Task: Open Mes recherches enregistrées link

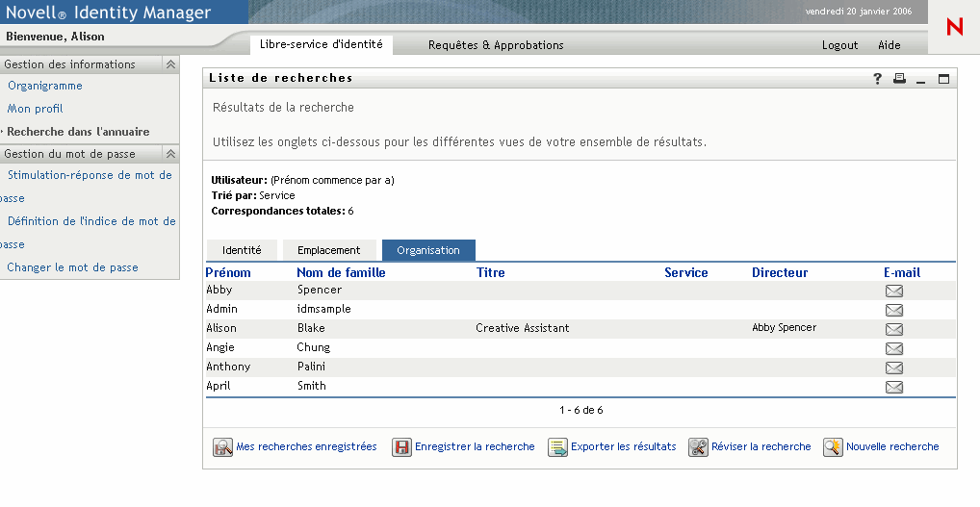Action: coord(306,446)
